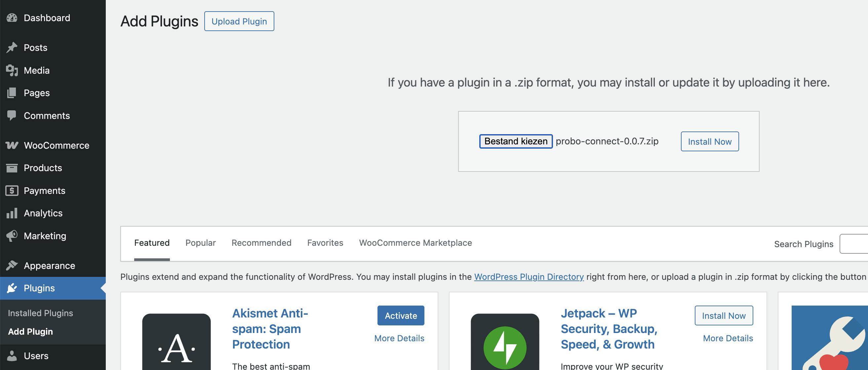Click the Dashboard gauge icon
This screenshot has height=370, width=868.
pyautogui.click(x=12, y=18)
